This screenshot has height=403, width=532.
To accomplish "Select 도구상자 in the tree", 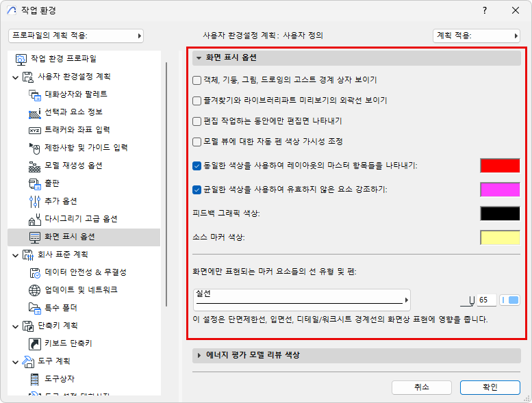I will [x=60, y=379].
